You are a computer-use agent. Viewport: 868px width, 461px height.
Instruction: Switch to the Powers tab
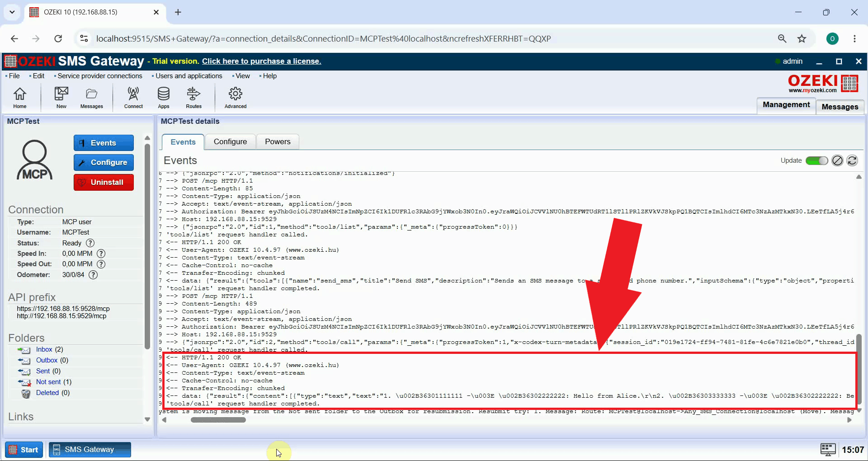[278, 141]
